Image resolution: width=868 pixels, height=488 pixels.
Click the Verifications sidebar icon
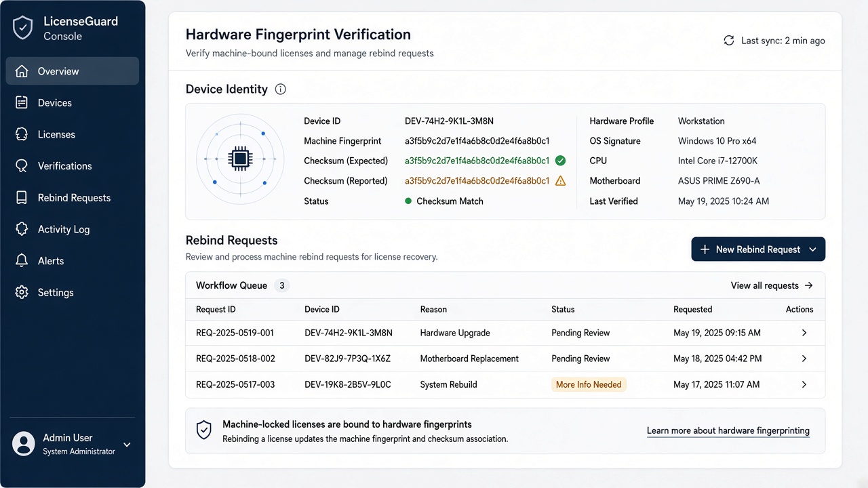[22, 166]
